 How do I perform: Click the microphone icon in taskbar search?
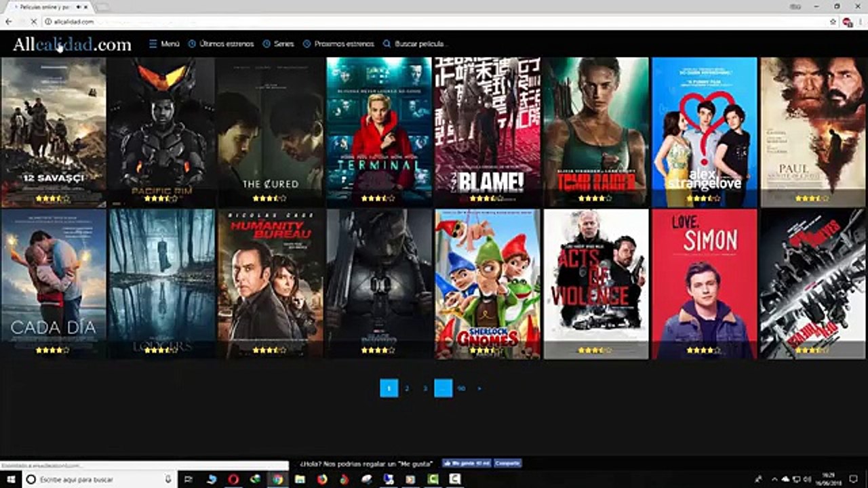tap(168, 479)
